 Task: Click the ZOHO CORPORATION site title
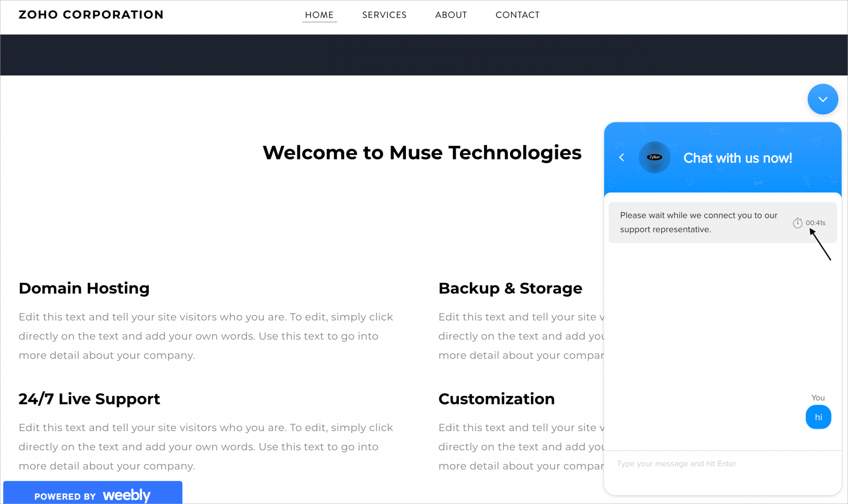(x=91, y=14)
